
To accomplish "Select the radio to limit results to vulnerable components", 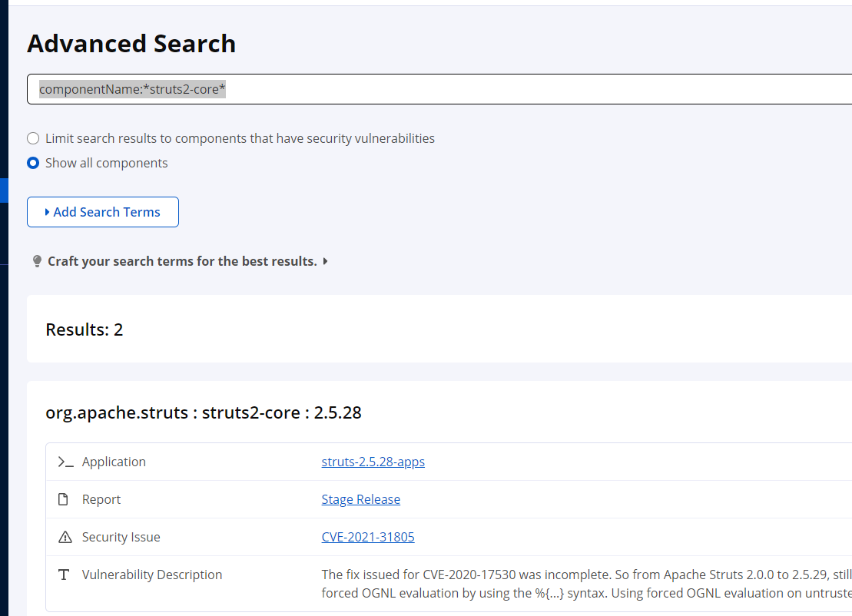I will tap(33, 139).
